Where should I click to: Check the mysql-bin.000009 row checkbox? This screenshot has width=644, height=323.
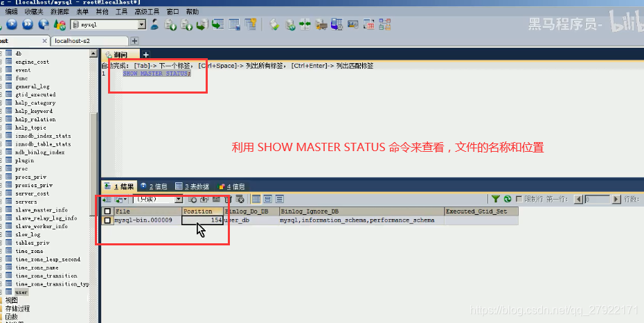[x=107, y=220]
